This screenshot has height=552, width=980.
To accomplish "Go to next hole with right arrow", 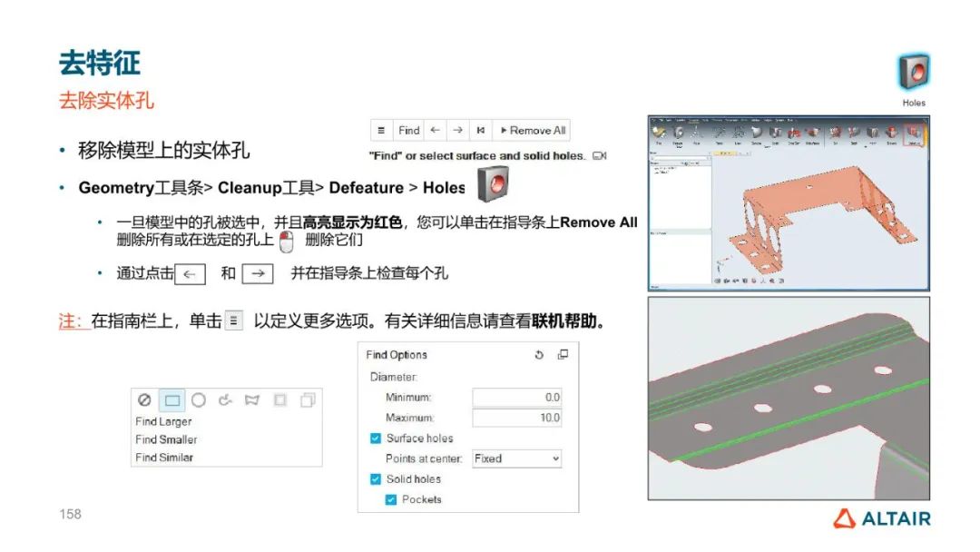I will click(x=458, y=130).
